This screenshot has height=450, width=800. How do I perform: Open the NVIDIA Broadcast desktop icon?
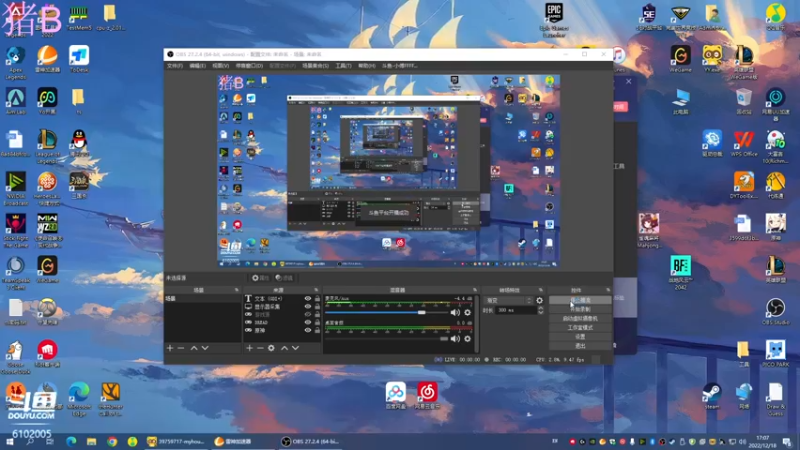(15, 189)
